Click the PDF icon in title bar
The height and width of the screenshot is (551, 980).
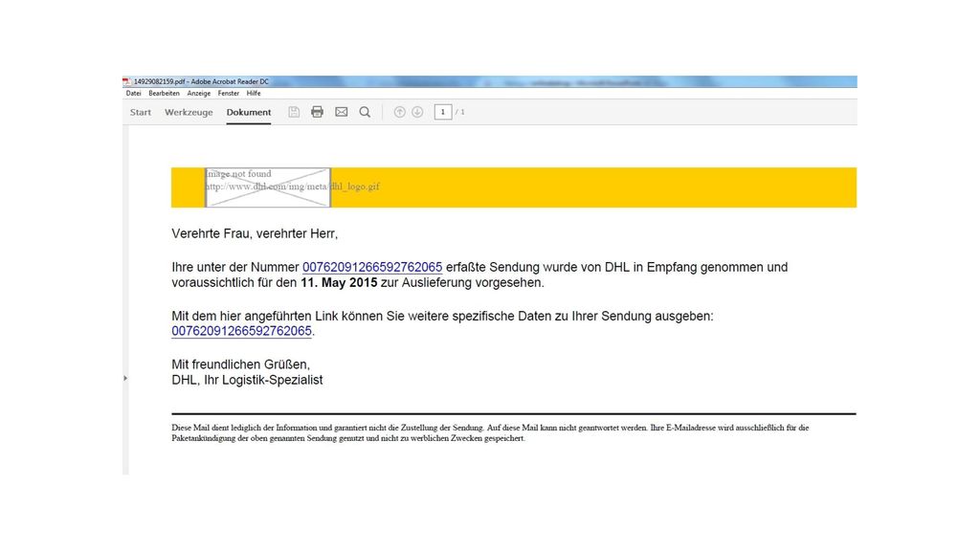[127, 81]
